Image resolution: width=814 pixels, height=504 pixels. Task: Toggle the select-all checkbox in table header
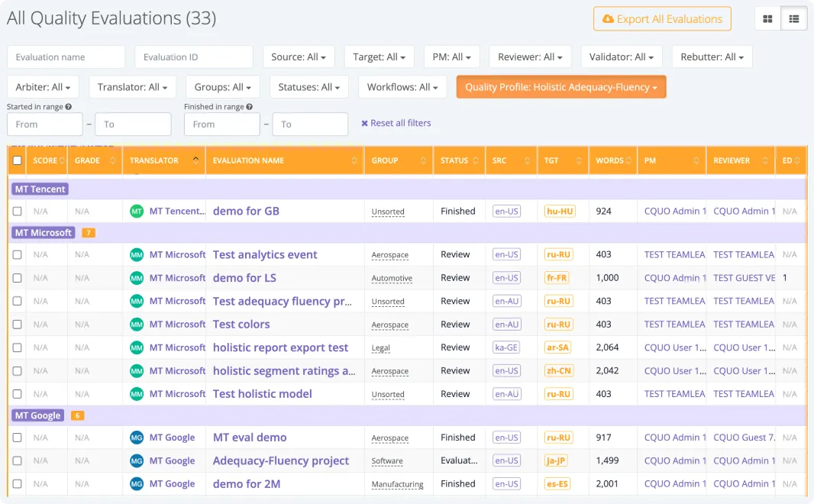click(x=17, y=160)
